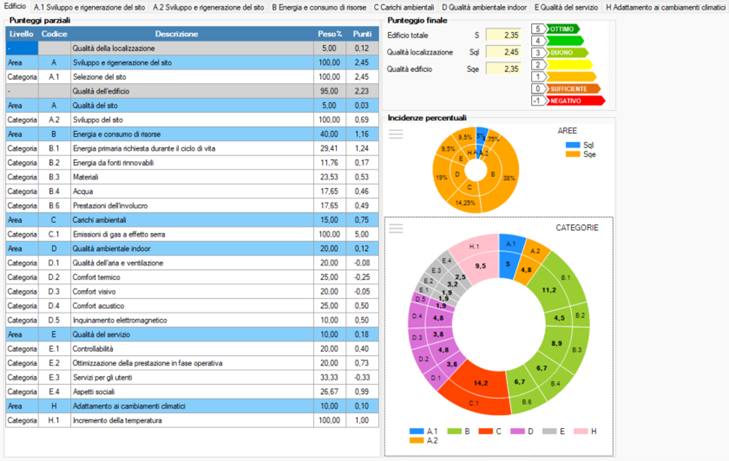
Task: Click the Qualità localizzazione Sql field
Action: coord(504,52)
